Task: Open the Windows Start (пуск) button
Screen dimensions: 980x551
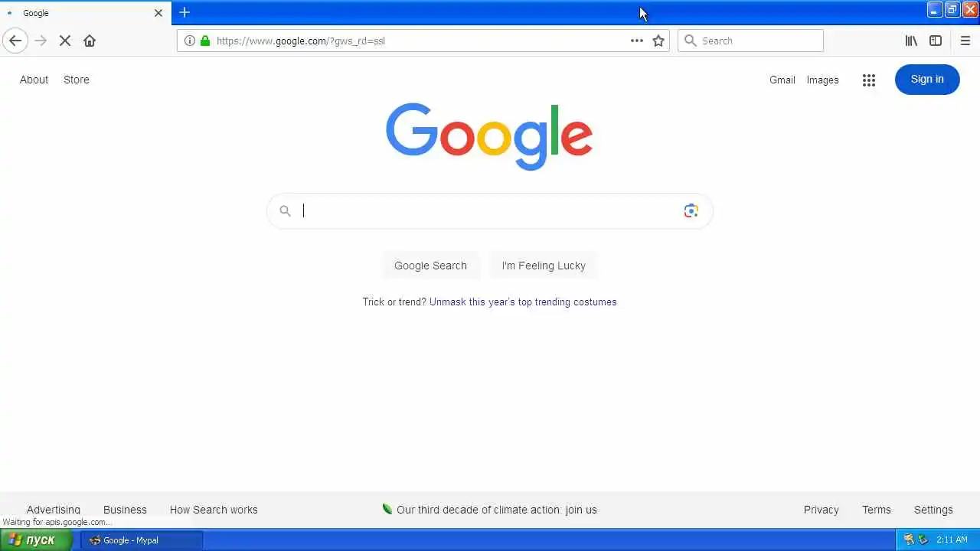Action: [36, 540]
